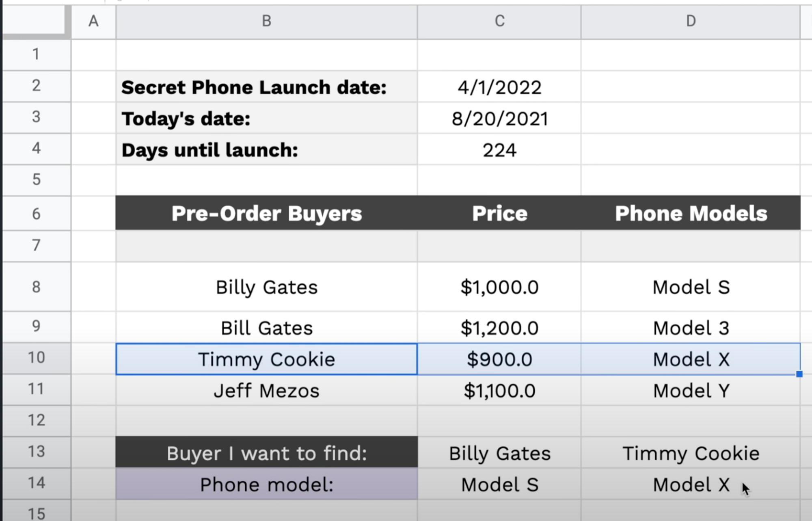Select row 10 header
The image size is (812, 521).
click(37, 358)
